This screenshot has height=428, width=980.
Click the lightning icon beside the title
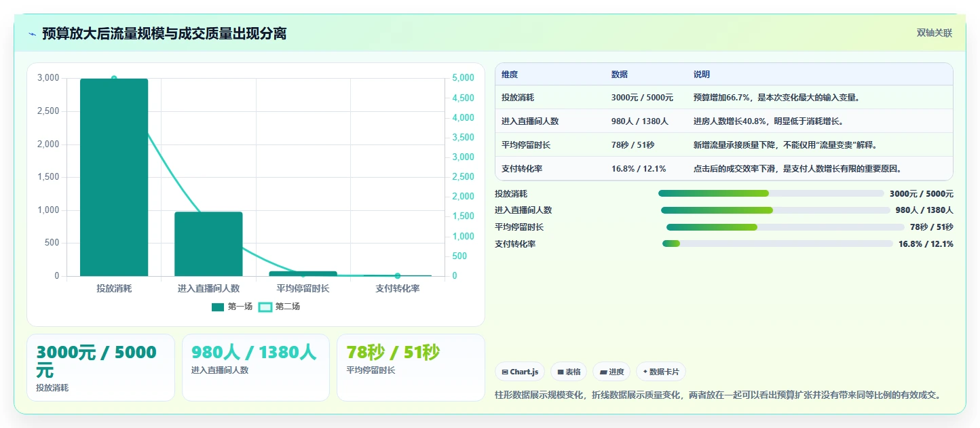point(32,33)
